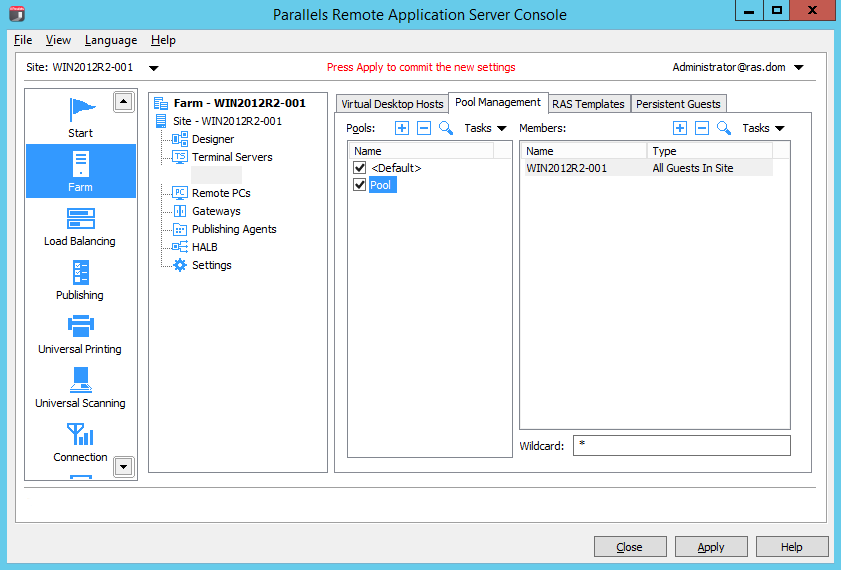Click the Remote PCs icon
Viewport: 841px width, 570px height.
click(x=180, y=193)
